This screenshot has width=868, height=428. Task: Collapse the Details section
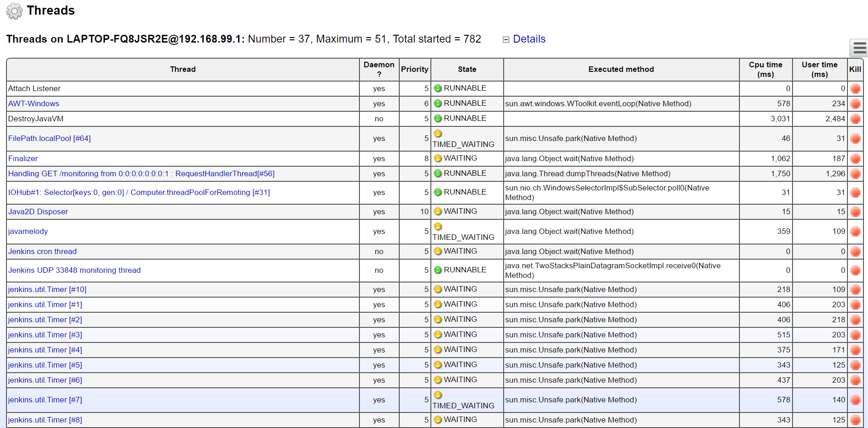click(506, 39)
